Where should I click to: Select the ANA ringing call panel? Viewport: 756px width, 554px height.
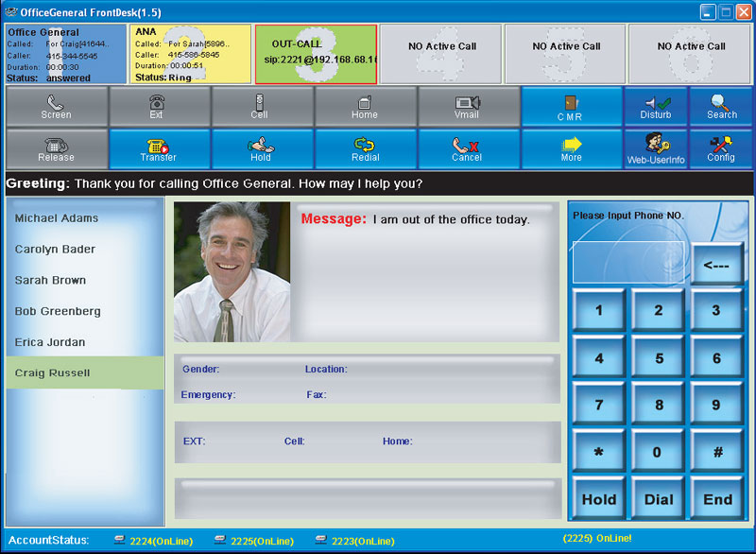click(189, 53)
